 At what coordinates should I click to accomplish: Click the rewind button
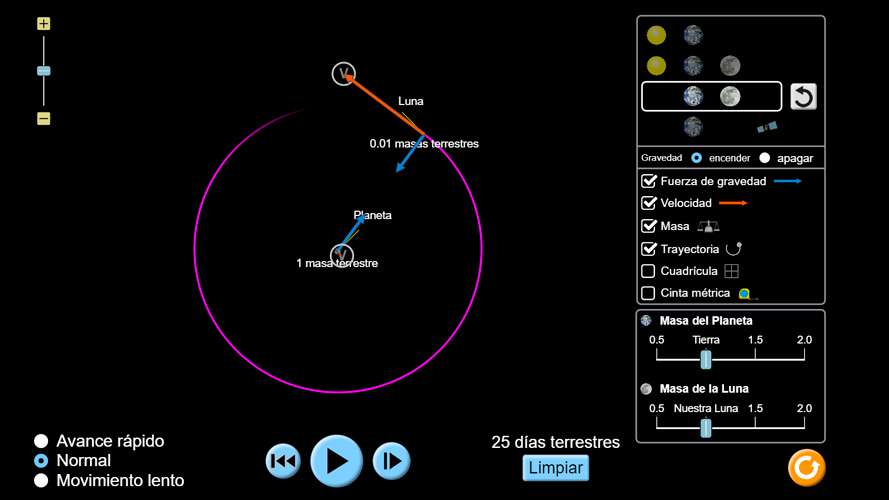(283, 461)
